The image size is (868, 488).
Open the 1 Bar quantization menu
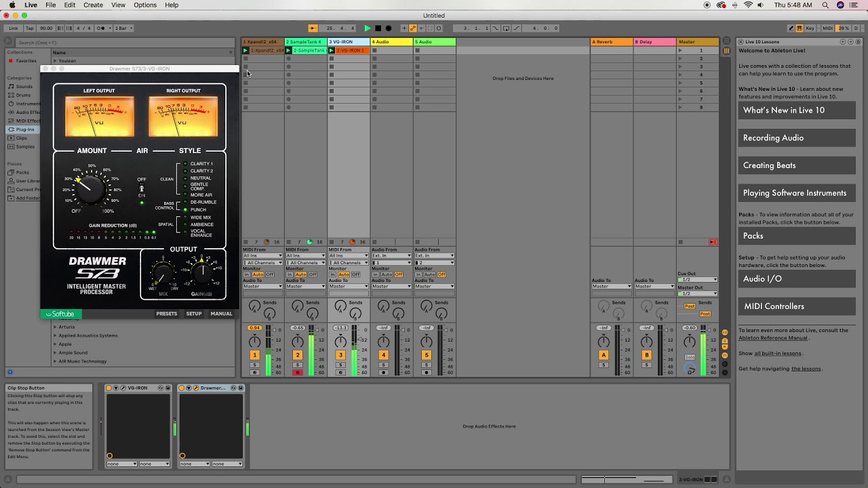pyautogui.click(x=123, y=28)
